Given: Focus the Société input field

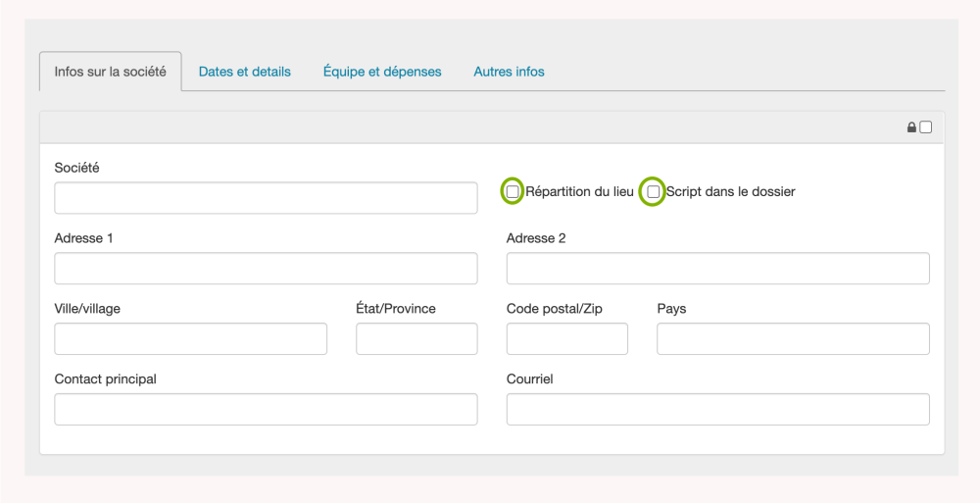Looking at the screenshot, I should [266, 198].
